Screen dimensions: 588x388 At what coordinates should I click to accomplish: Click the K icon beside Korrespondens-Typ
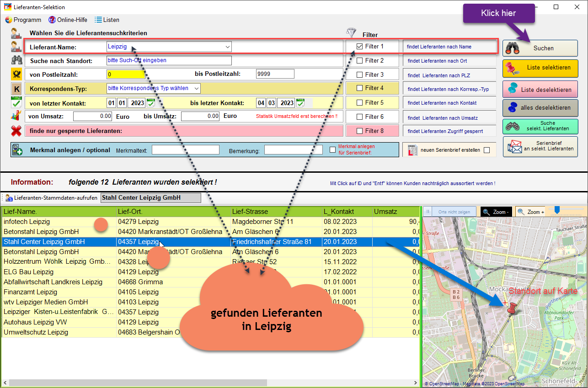pos(16,88)
